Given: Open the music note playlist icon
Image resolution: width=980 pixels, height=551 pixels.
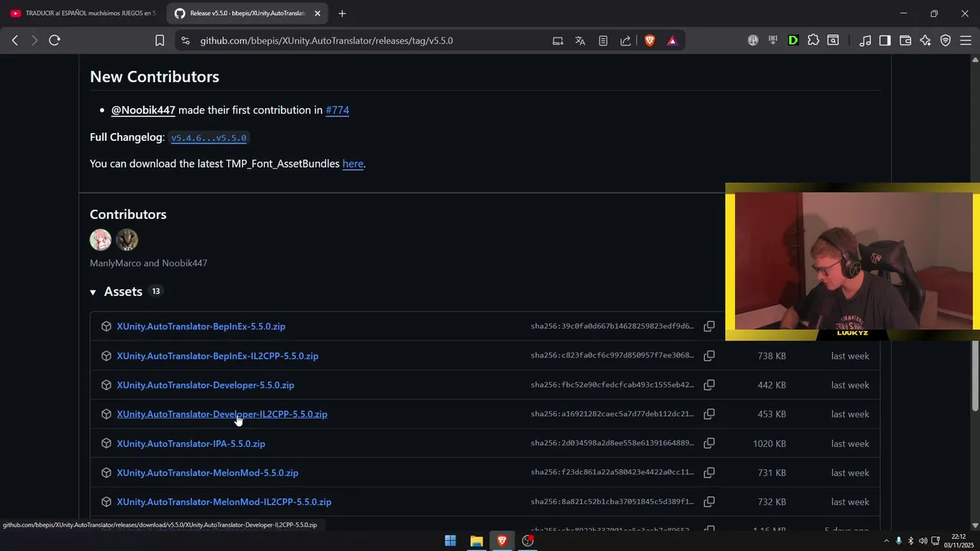Looking at the screenshot, I should [865, 41].
